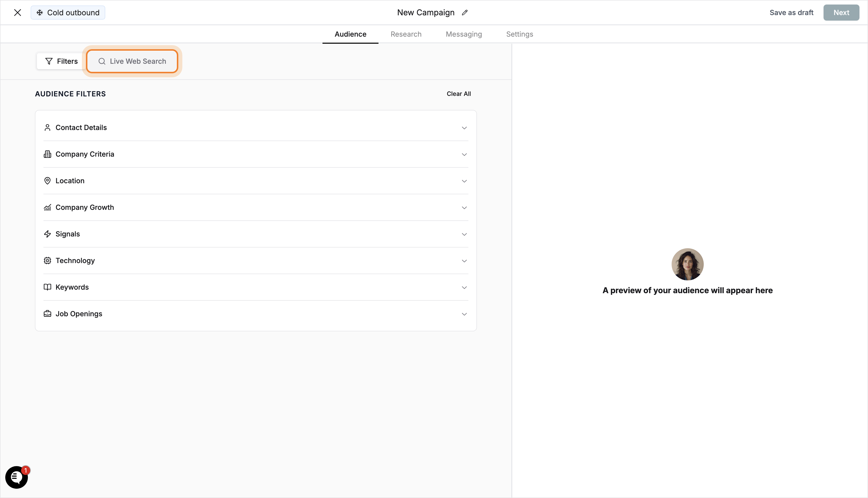868x498 pixels.
Task: Click the Location pin icon
Action: coord(47,180)
